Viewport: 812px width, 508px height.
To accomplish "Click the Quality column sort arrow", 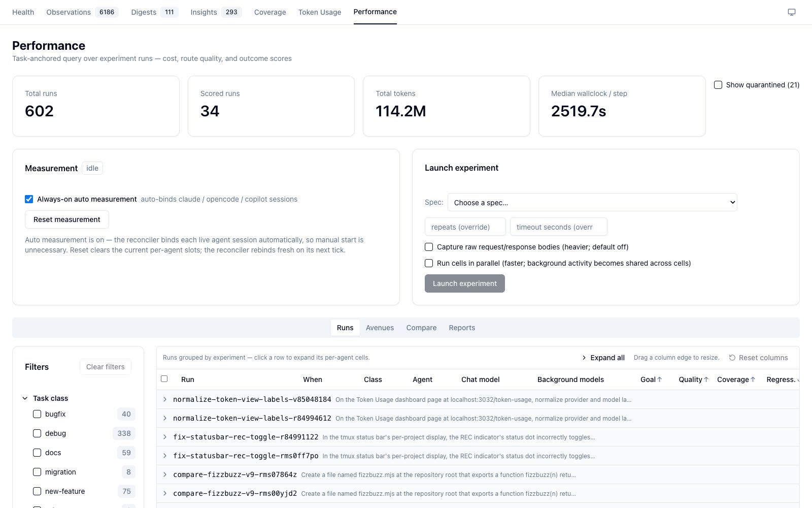I will tap(706, 379).
